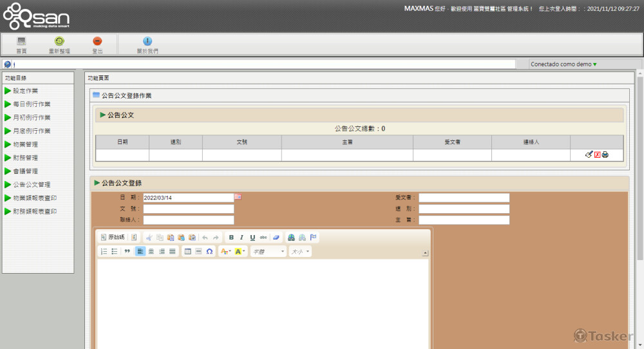644x349 pixels.
Task: Click the 文號 input field
Action: click(189, 209)
